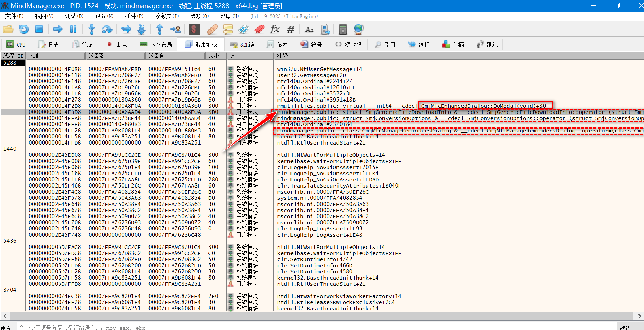Step into with the down-arrow dot icon

(x=92, y=29)
